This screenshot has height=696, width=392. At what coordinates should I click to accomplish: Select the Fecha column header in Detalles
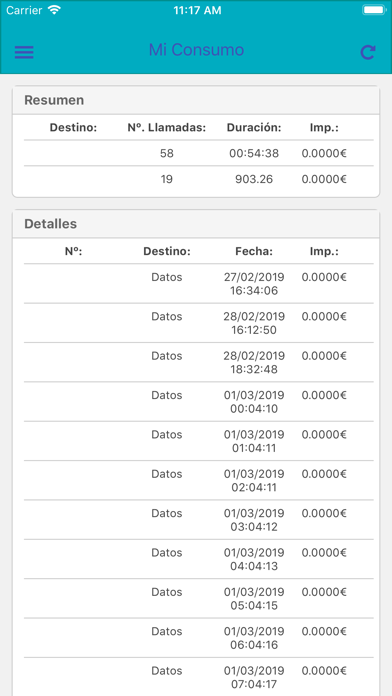coord(254,252)
